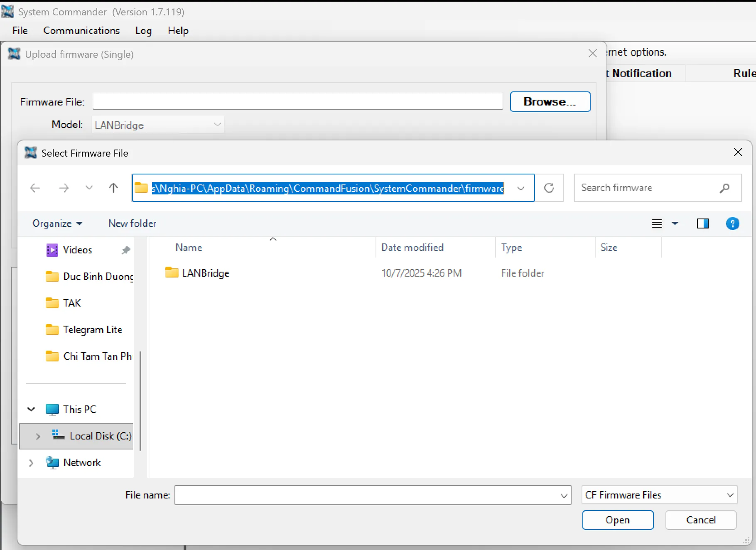Refresh the firmware folder listing

[549, 188]
